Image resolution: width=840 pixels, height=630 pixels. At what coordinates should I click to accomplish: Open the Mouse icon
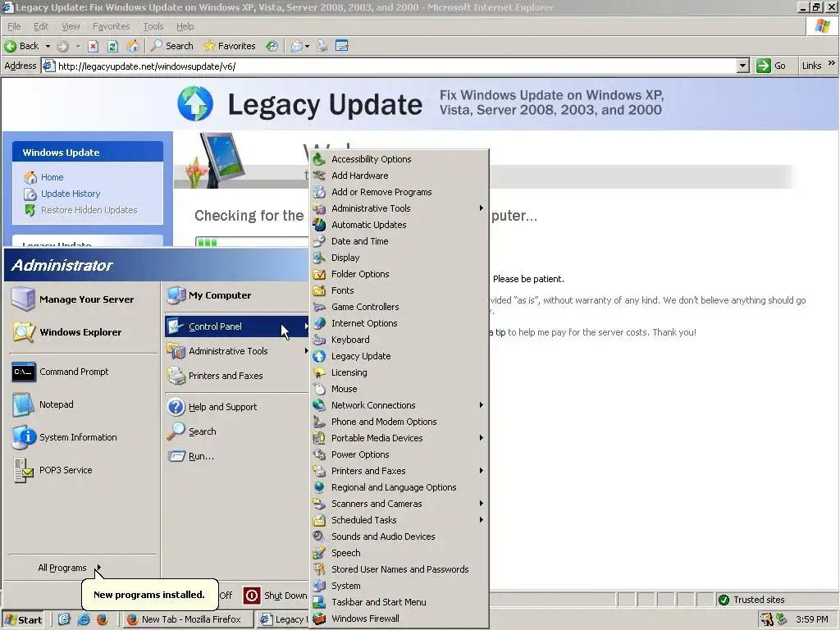(x=319, y=389)
